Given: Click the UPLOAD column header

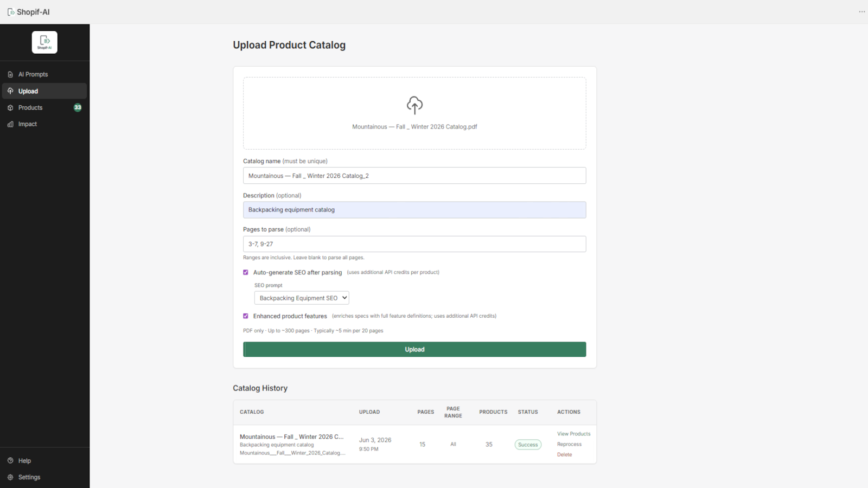Looking at the screenshot, I should click(x=369, y=412).
